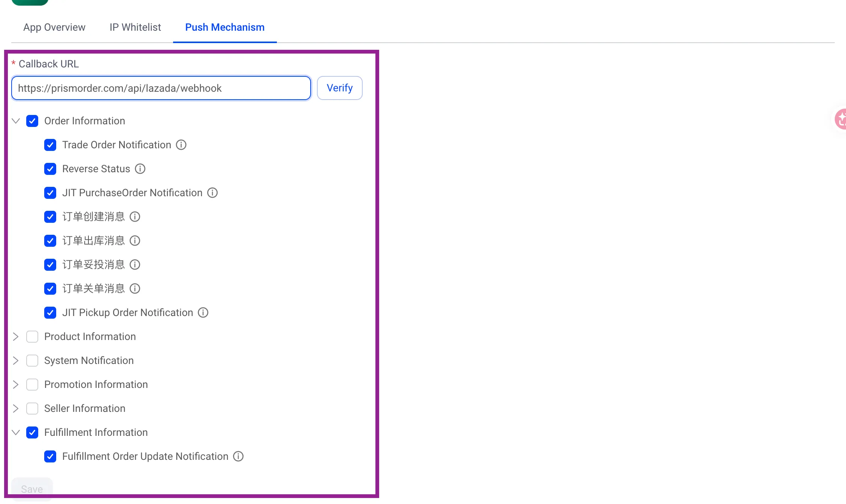Select the Push Mechanism tab
The height and width of the screenshot is (504, 846).
pyautogui.click(x=225, y=27)
